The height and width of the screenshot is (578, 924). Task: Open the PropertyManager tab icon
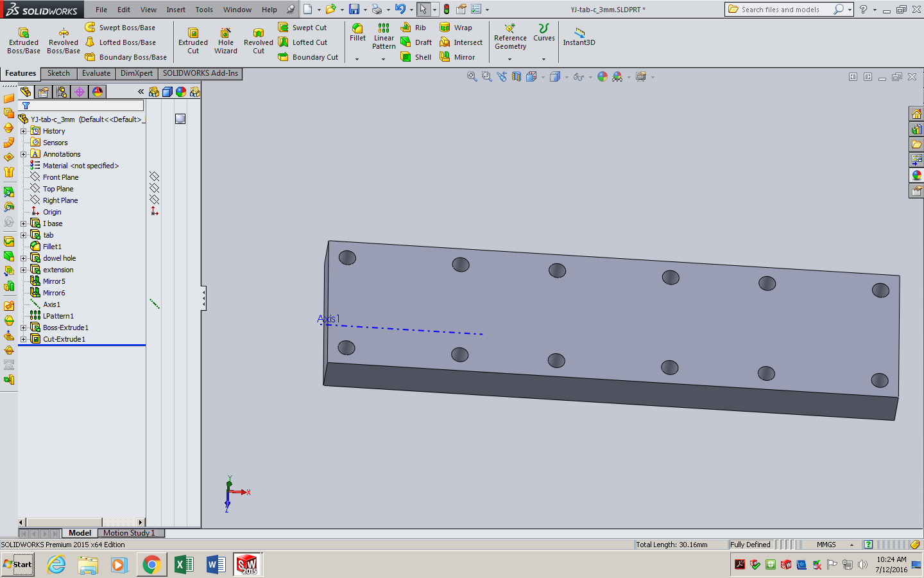point(44,92)
